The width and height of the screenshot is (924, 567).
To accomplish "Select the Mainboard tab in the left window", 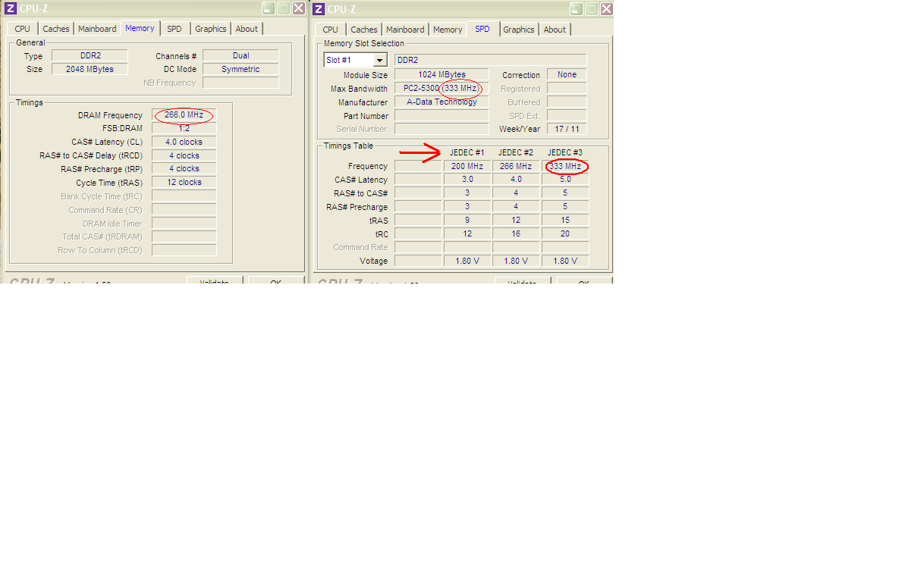I will click(x=98, y=29).
